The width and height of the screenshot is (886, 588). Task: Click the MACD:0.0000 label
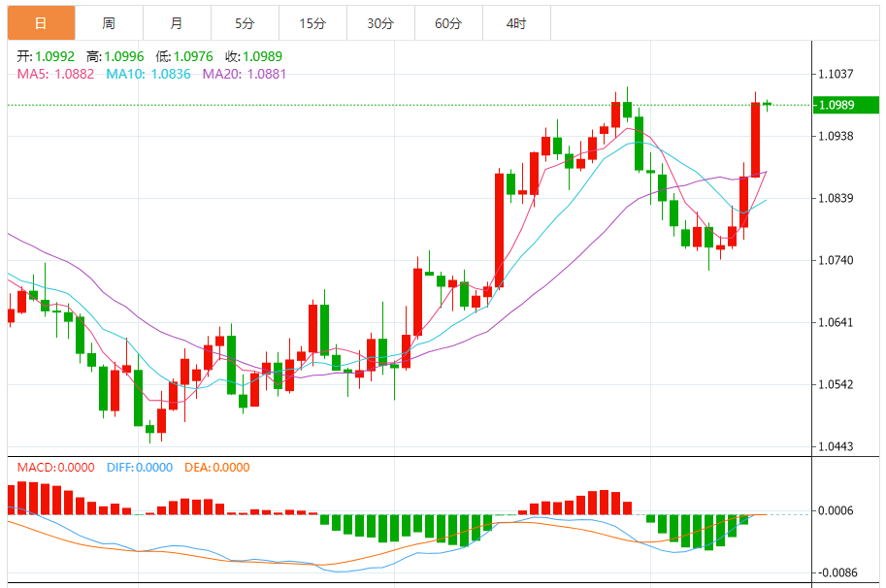point(56,468)
